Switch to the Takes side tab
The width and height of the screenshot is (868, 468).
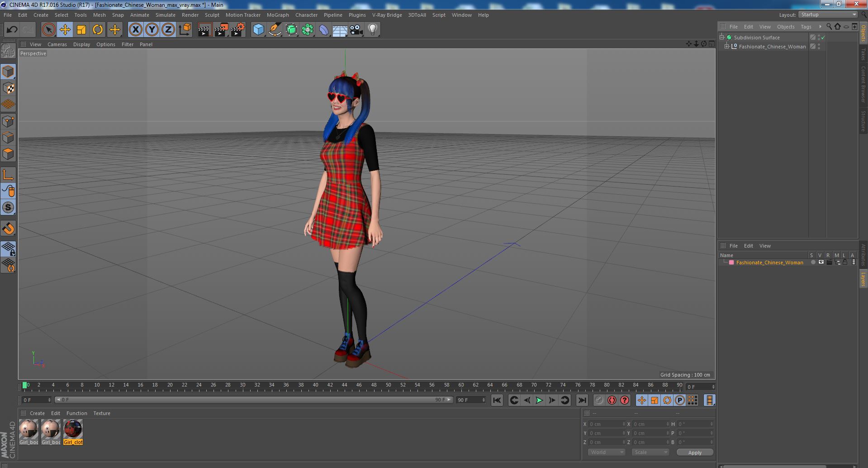click(863, 54)
